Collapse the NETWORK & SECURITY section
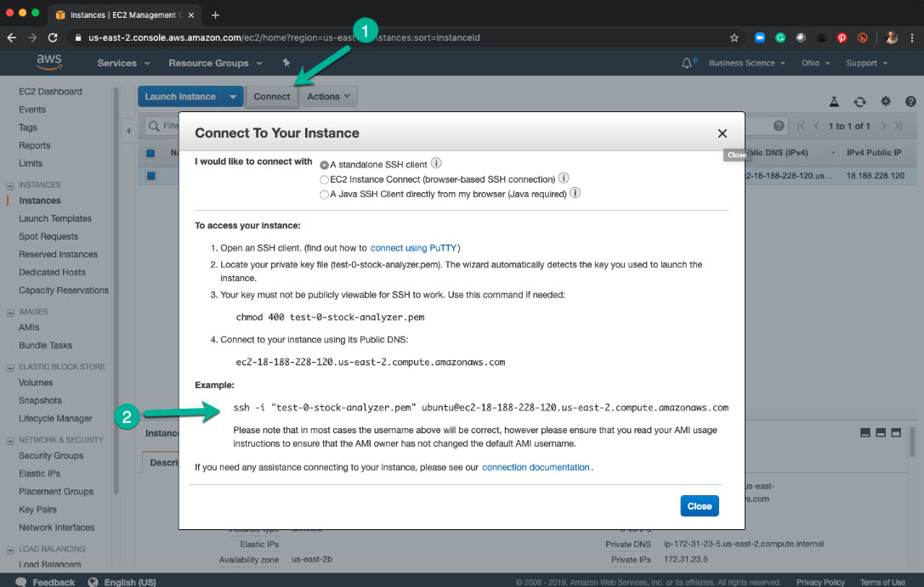 tap(10, 441)
